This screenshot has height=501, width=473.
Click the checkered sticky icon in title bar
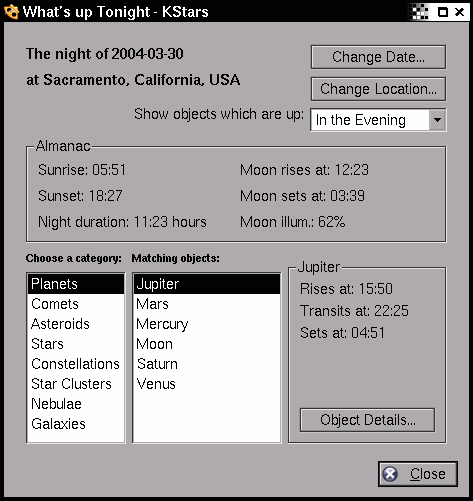(420, 12)
